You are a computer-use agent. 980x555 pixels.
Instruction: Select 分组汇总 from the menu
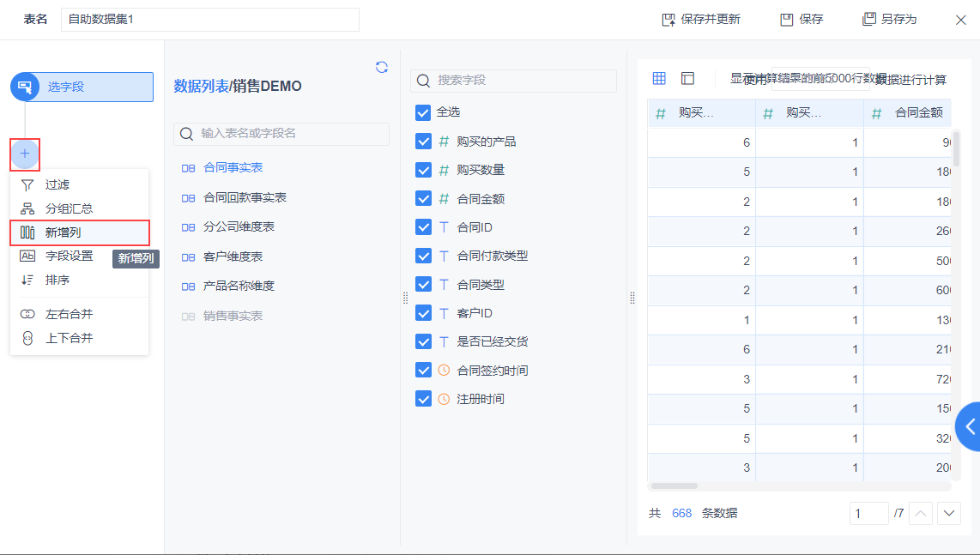[x=79, y=208]
